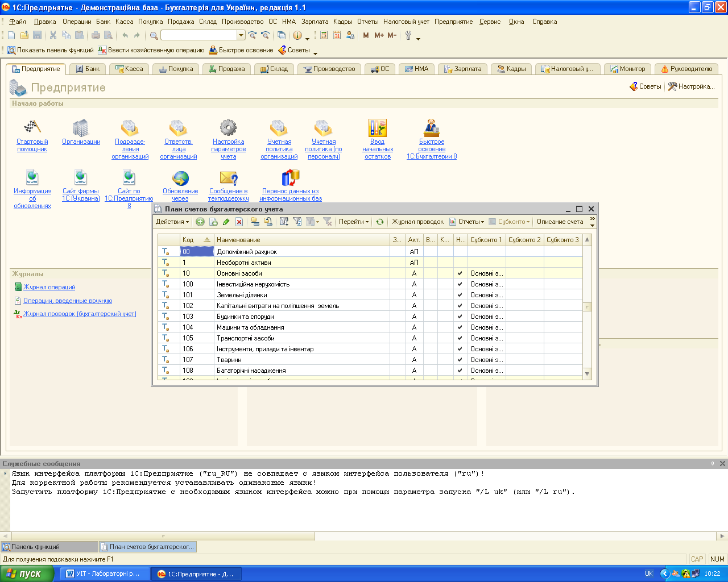Open a file using the folder icon
The width and height of the screenshot is (728, 582).
click(24, 35)
